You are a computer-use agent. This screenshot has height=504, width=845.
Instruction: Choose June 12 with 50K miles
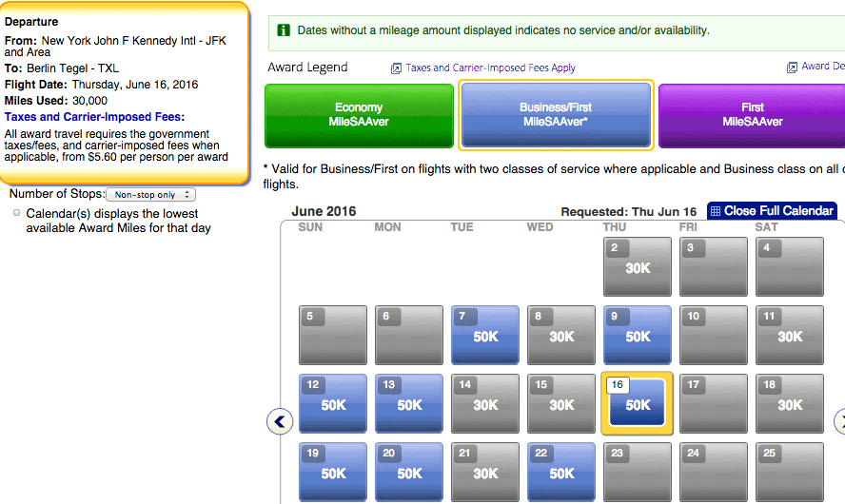[333, 404]
